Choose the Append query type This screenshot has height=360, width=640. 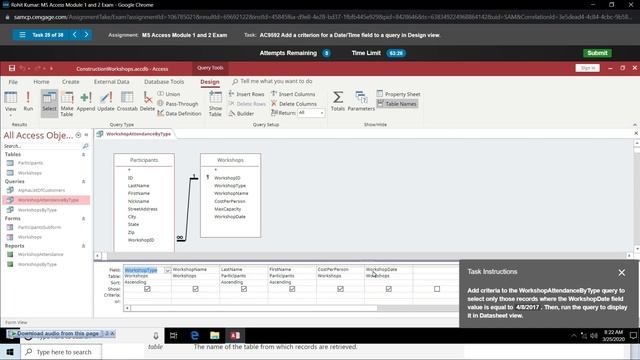coord(86,101)
